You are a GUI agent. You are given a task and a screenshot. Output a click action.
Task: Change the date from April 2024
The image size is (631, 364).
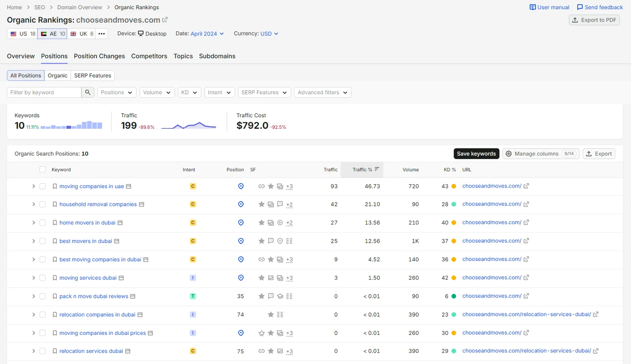[207, 33]
